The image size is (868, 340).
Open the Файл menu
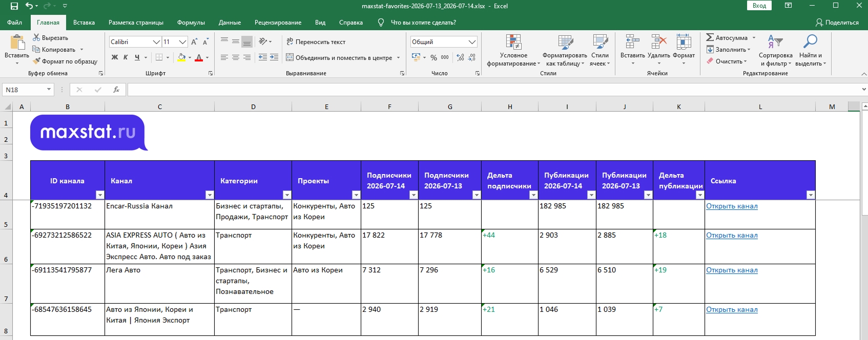coord(14,23)
